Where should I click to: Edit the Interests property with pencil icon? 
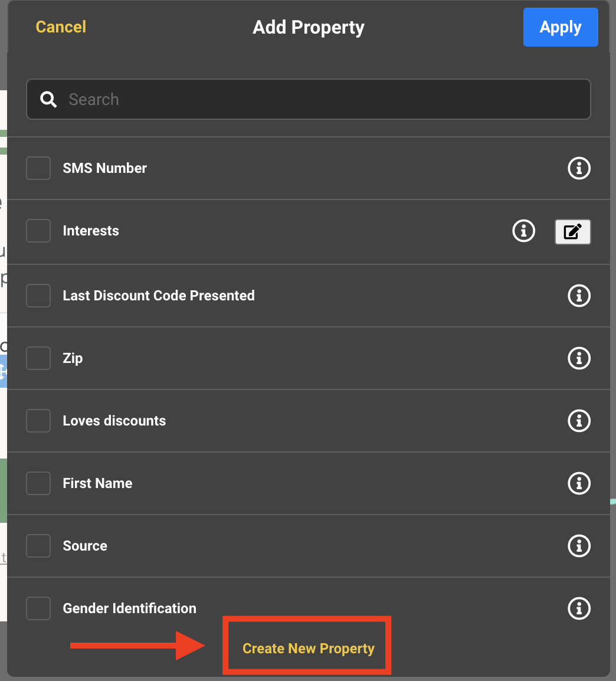click(x=572, y=231)
